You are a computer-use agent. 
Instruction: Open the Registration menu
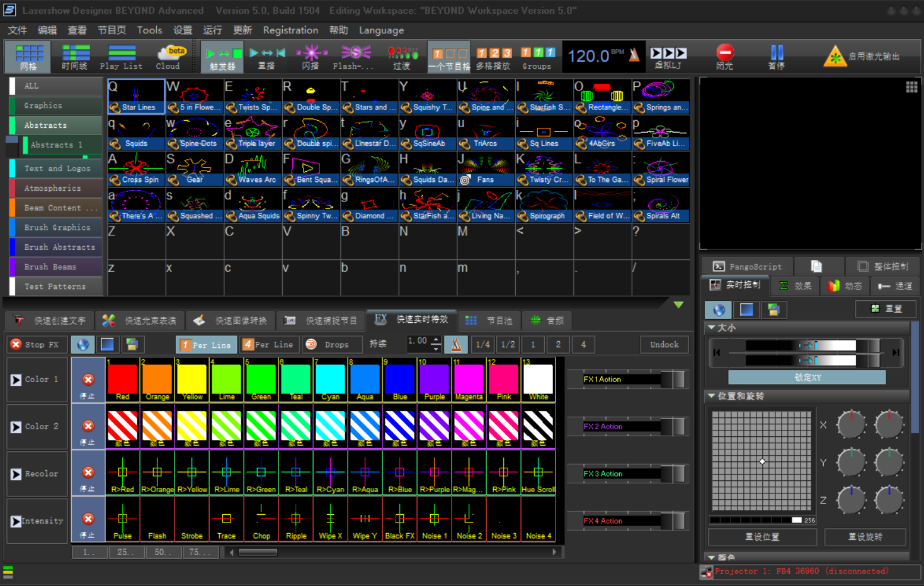click(x=290, y=30)
